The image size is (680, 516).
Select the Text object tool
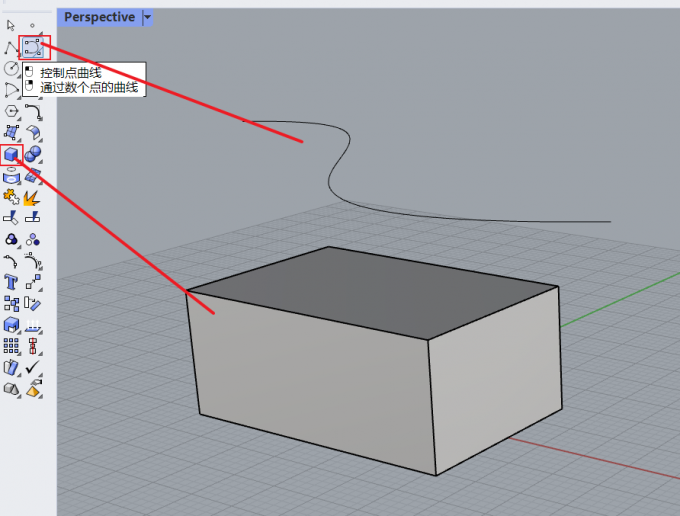click(x=10, y=282)
